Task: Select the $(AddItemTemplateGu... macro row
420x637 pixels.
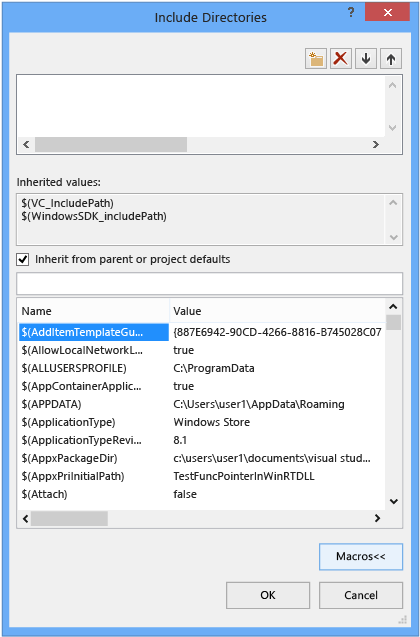Action: (93, 332)
